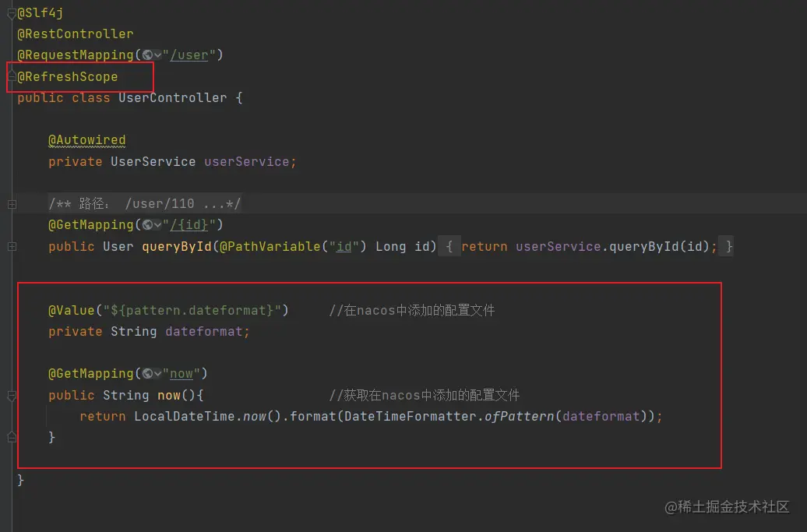Image resolution: width=807 pixels, height=532 pixels.
Task: Collapse the fold marker beside @Slf4j
Action: pyautogui.click(x=12, y=13)
